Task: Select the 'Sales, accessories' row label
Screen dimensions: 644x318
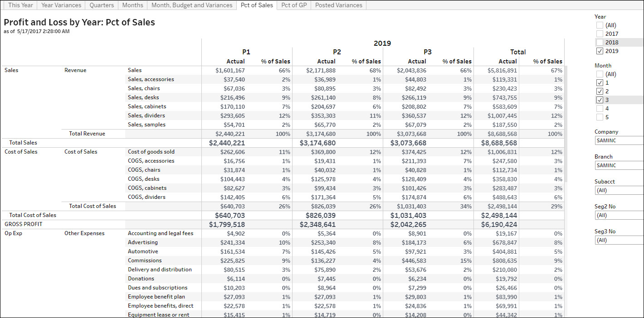Action: pos(151,79)
